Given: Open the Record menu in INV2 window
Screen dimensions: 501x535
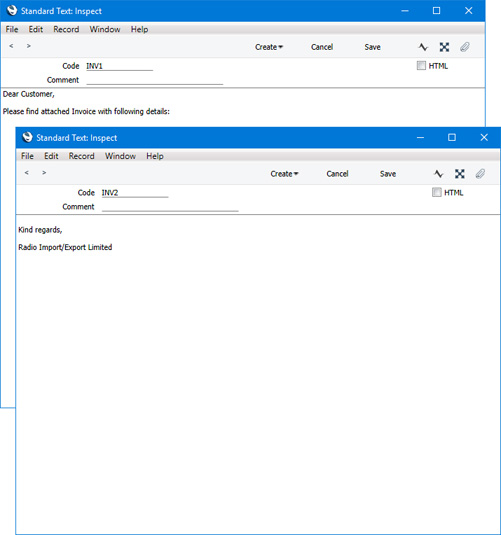Looking at the screenshot, I should point(82,156).
